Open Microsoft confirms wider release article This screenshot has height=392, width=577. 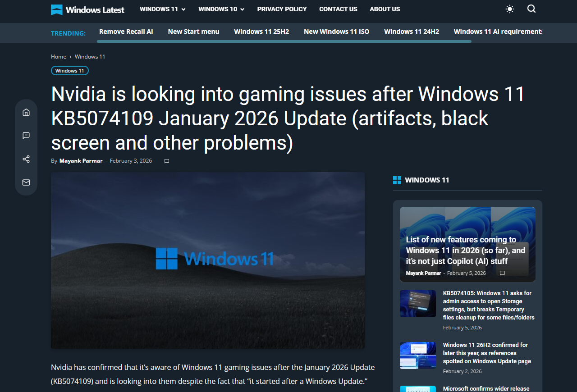click(x=486, y=388)
